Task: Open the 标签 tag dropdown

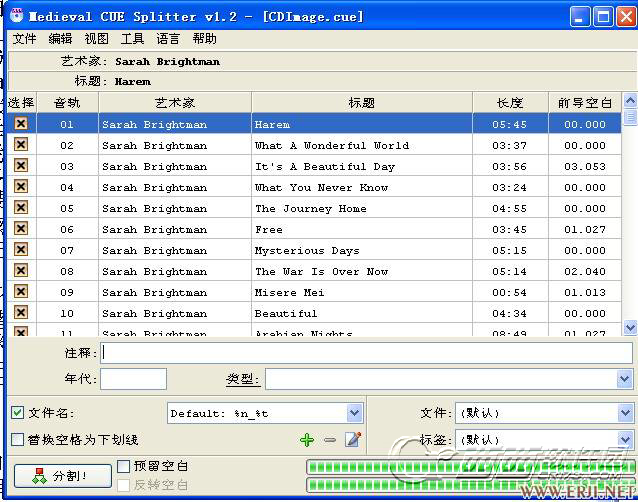Action: pos(625,440)
